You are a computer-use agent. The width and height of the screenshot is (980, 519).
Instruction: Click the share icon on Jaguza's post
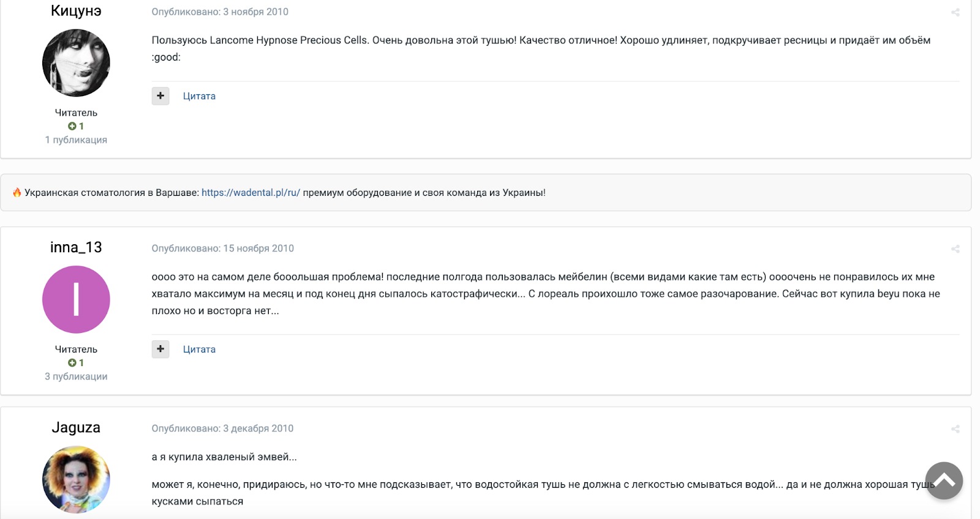pyautogui.click(x=955, y=429)
